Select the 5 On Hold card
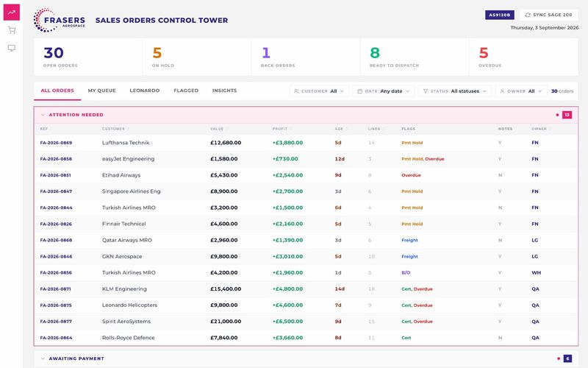 click(x=197, y=57)
